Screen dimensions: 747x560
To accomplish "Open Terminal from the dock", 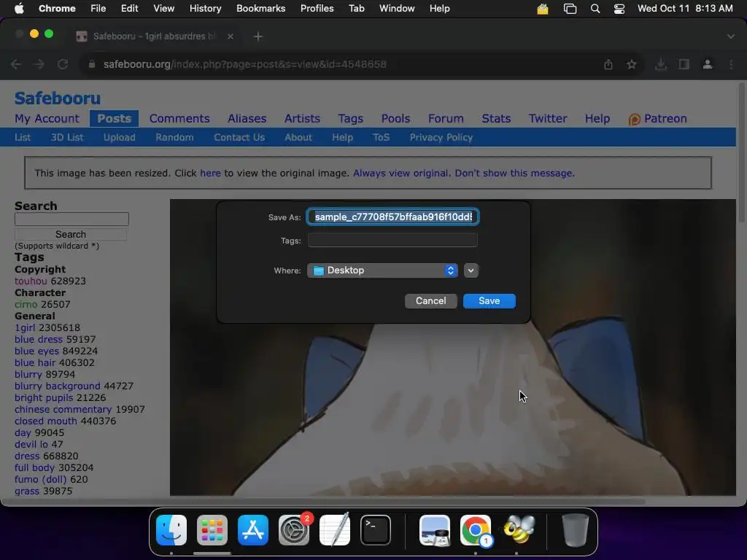I will click(x=376, y=529).
